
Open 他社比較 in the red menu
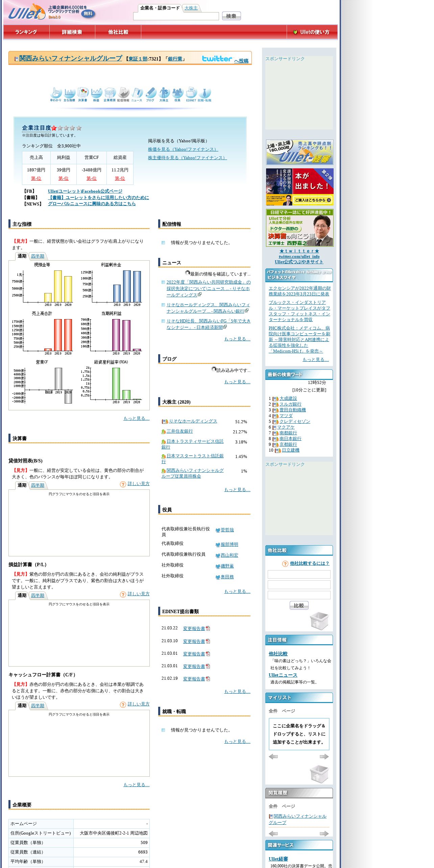coord(118,32)
